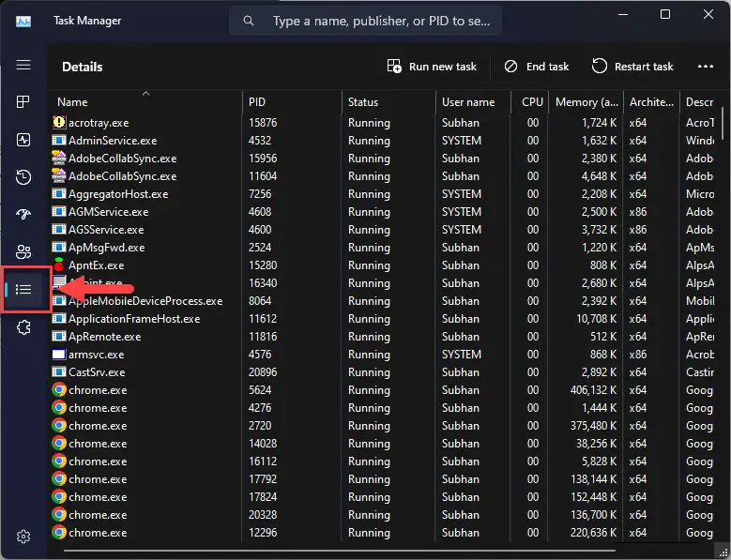Click the CastSrv.exe process icon
Image resolution: width=731 pixels, height=560 pixels.
pos(59,371)
